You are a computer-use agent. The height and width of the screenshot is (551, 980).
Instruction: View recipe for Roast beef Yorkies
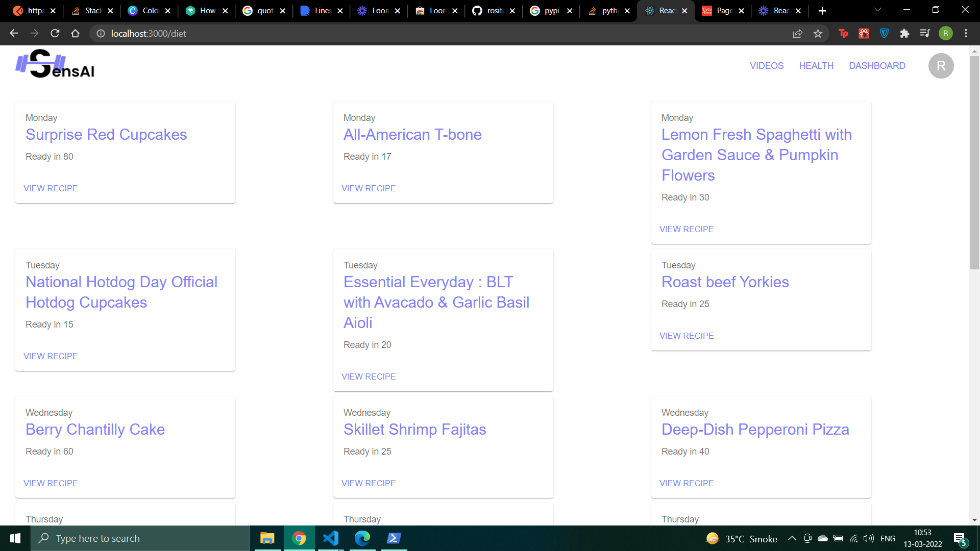687,335
